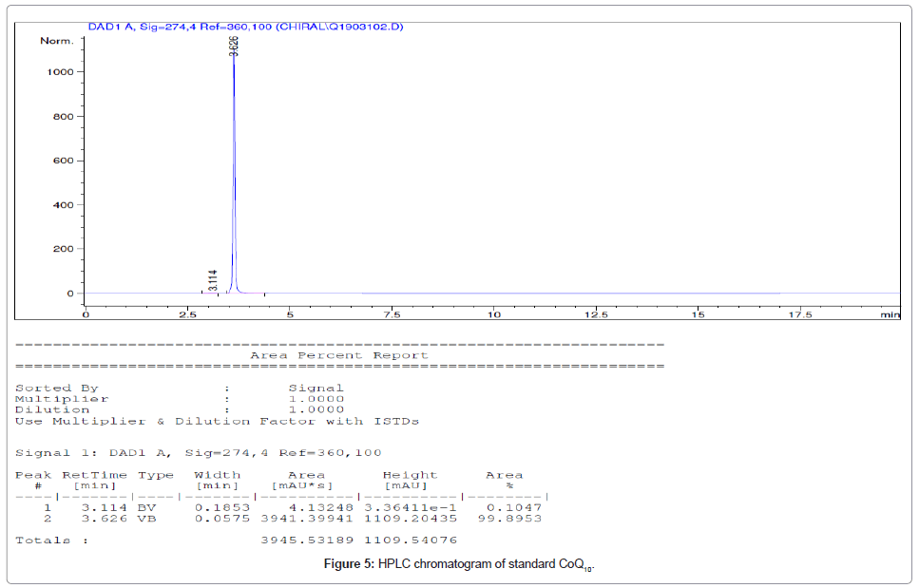The width and height of the screenshot is (919, 588).
Task: Click the Figure 5 caption text
Action: point(458,565)
